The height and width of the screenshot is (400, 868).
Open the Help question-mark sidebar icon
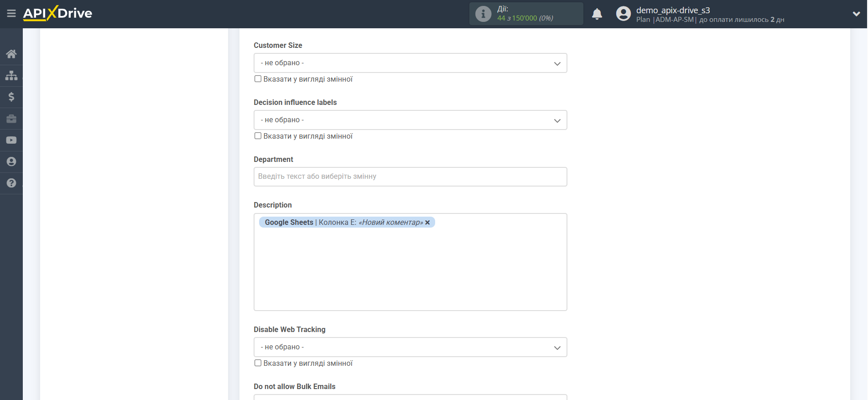(11, 183)
